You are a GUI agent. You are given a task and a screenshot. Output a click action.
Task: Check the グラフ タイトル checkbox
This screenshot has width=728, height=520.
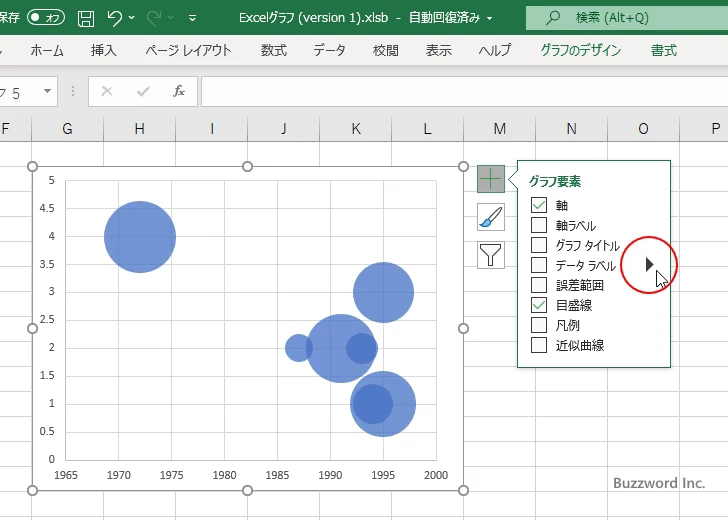[x=539, y=245]
